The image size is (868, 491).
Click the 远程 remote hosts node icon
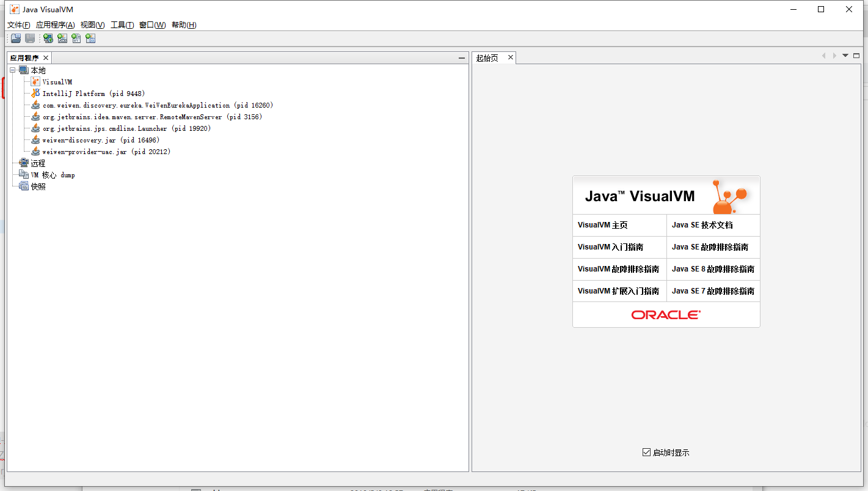[x=24, y=163]
